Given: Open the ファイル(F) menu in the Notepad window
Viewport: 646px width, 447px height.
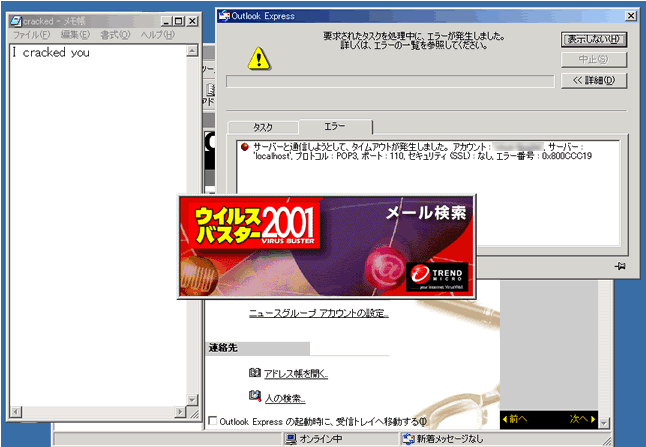Looking at the screenshot, I should tap(31, 35).
